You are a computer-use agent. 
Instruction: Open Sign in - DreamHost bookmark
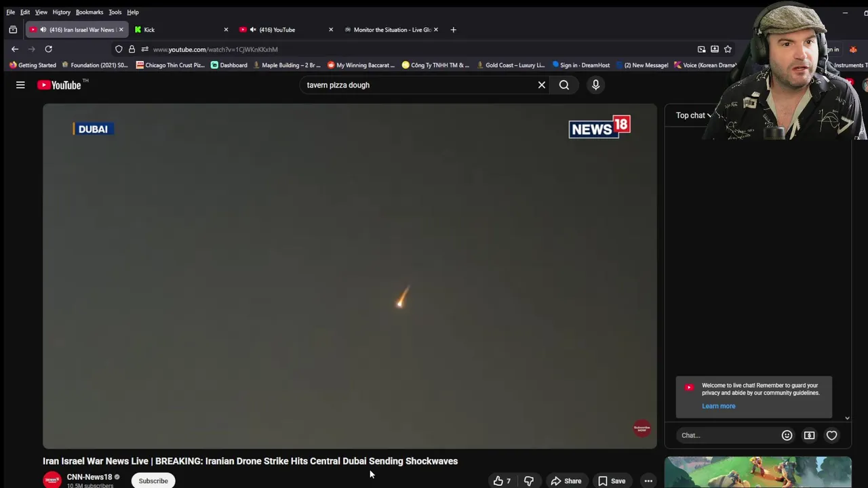pyautogui.click(x=581, y=65)
